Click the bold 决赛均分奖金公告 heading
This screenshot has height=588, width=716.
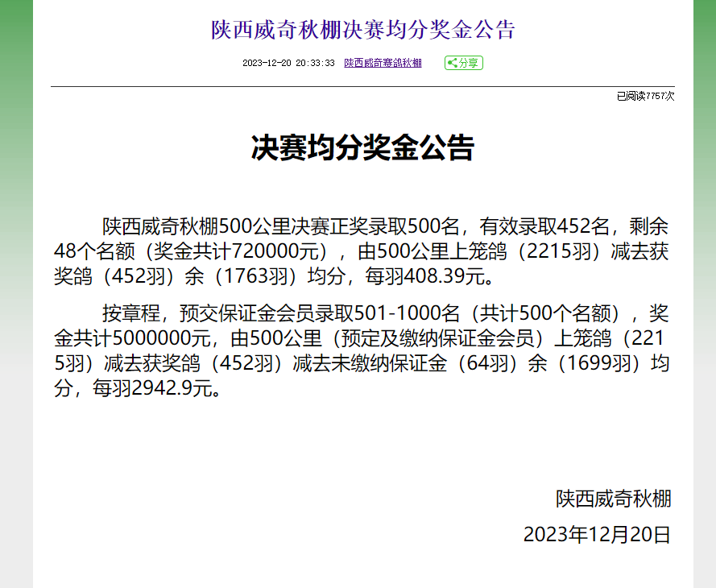(x=362, y=149)
